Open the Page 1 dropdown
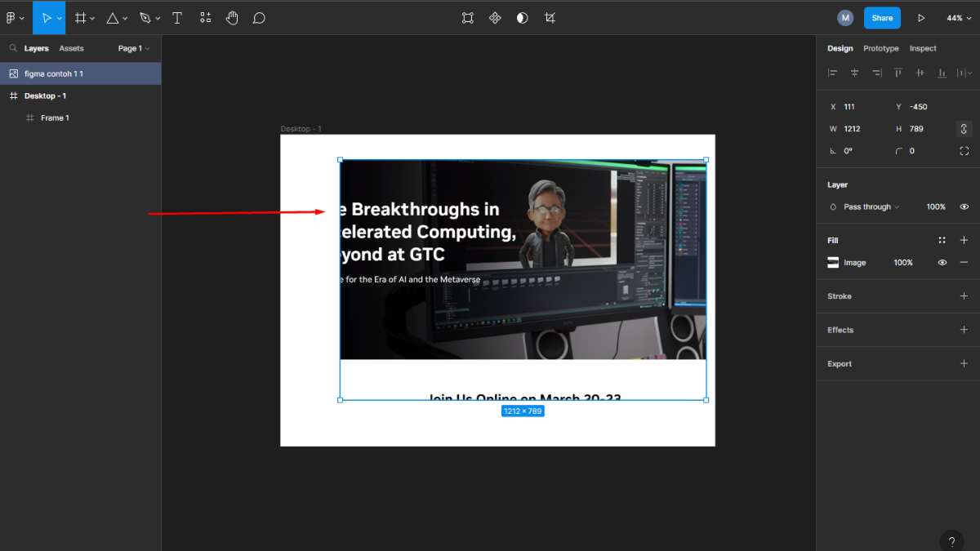Viewport: 980px width, 551px height. tap(135, 48)
